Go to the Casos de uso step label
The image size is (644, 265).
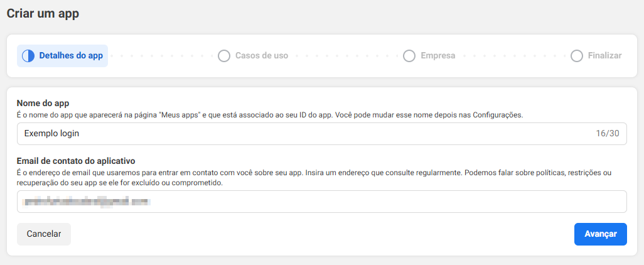click(262, 56)
